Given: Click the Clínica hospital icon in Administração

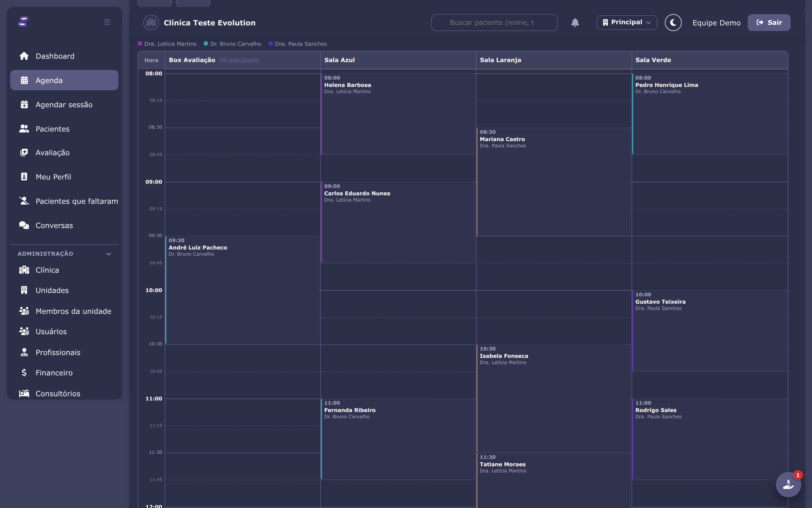Looking at the screenshot, I should point(24,270).
